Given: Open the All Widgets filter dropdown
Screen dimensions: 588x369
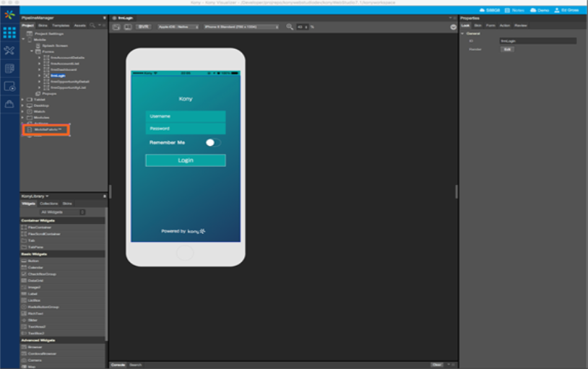Looking at the screenshot, I should (x=62, y=212).
